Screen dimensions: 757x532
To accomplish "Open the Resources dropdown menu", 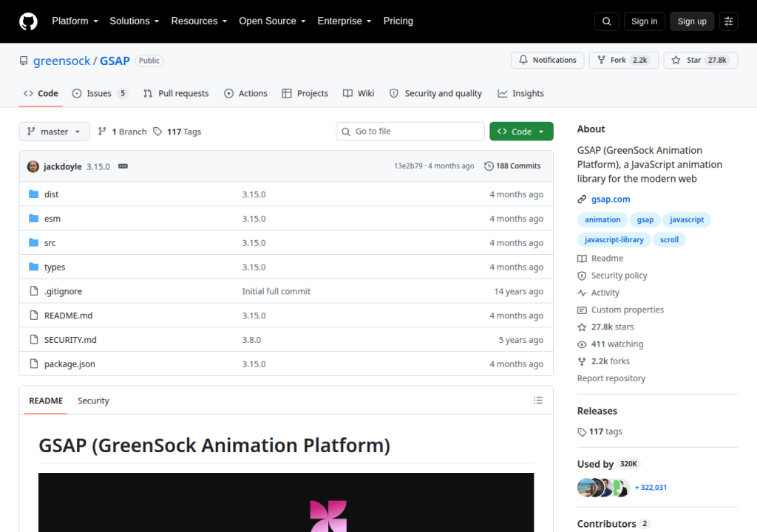I will click(199, 21).
